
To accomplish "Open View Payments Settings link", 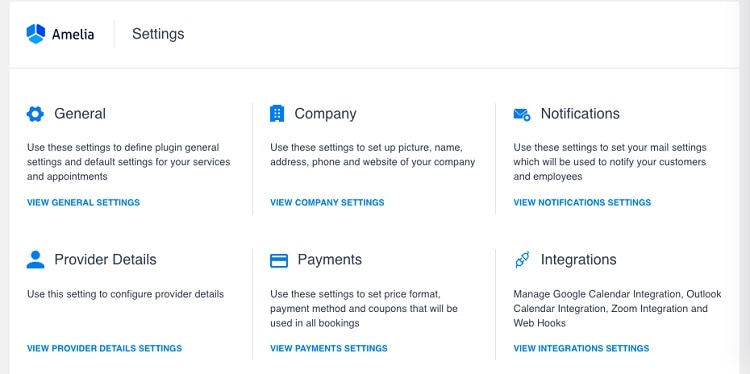I will [329, 349].
